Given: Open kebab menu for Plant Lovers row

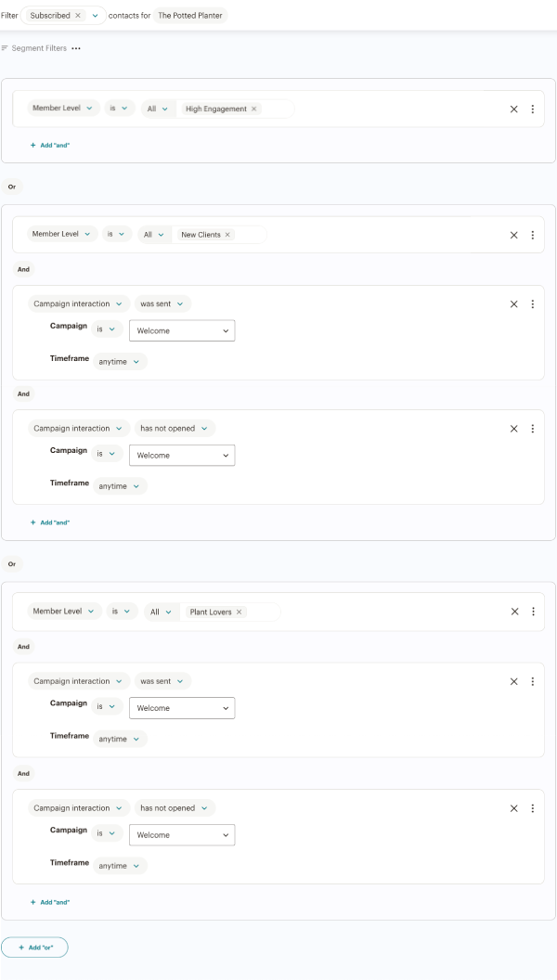Looking at the screenshot, I should 532,612.
